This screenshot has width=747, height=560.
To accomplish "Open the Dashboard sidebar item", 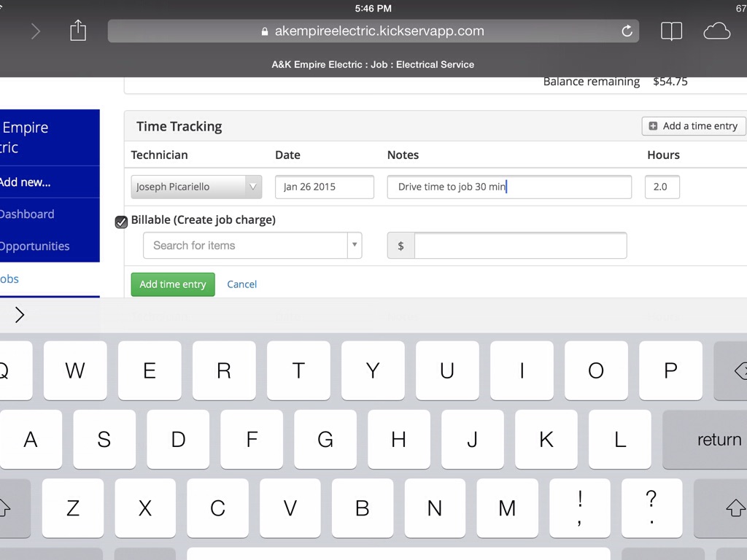I will 28,214.
